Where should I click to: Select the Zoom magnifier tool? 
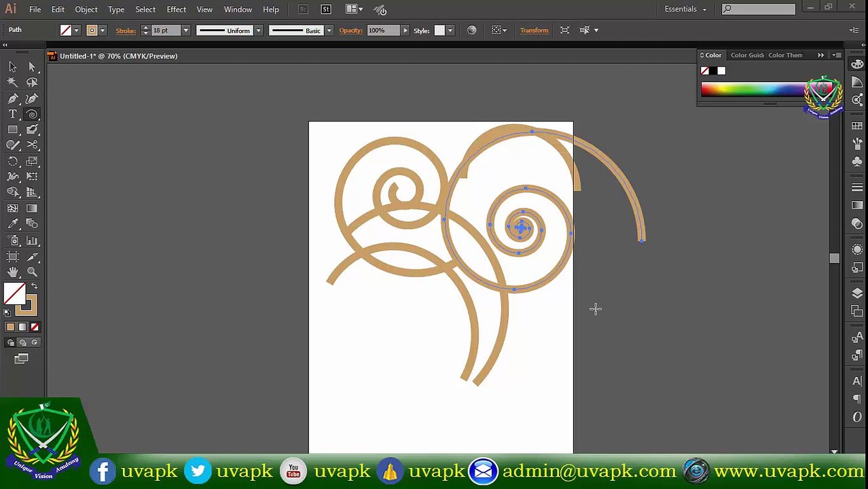[x=32, y=272]
